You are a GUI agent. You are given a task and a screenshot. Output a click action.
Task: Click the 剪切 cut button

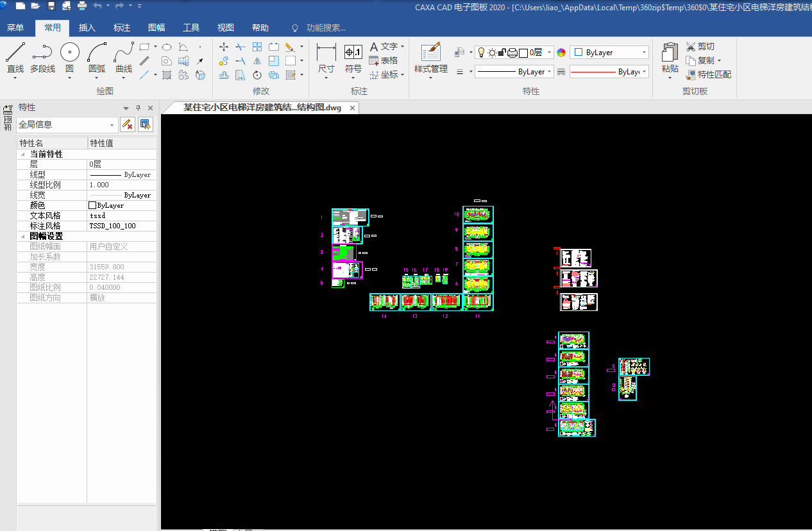[x=700, y=47]
